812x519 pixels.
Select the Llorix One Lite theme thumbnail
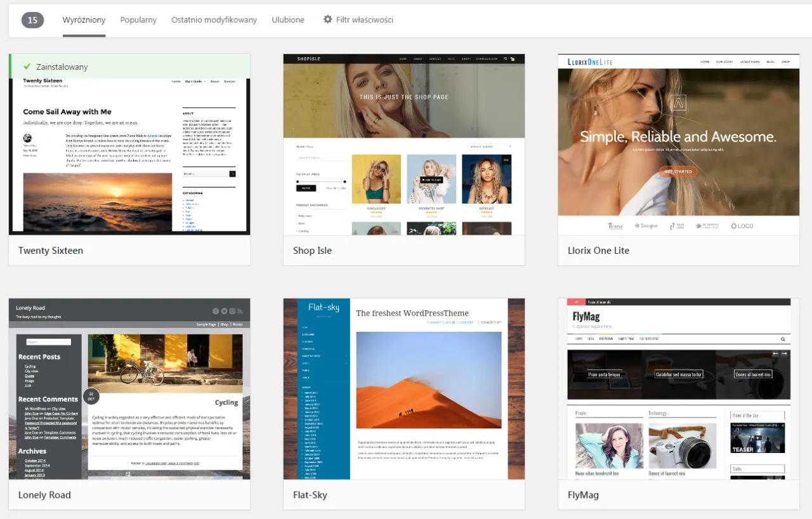pos(678,145)
